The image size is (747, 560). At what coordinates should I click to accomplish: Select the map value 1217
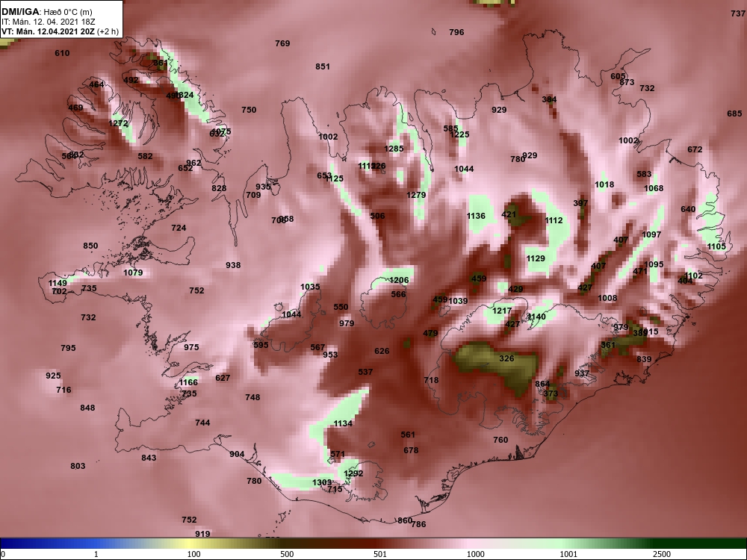[x=502, y=311]
